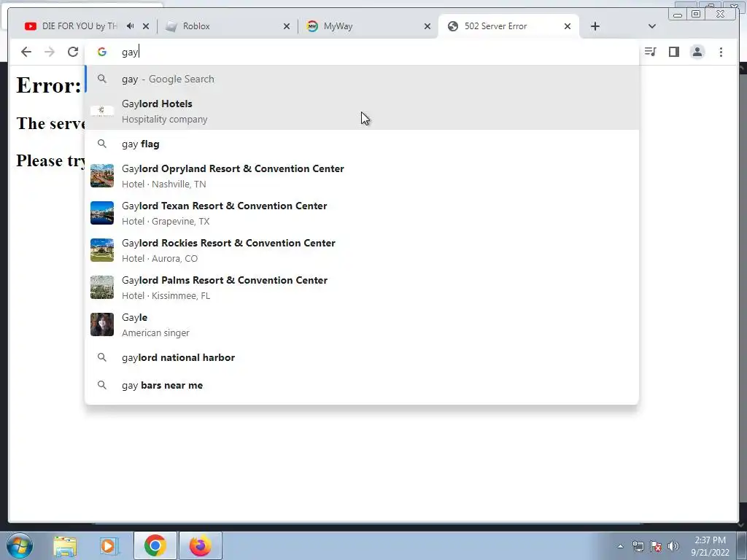Click the Google G icon in address bar
The height and width of the screenshot is (560, 747).
pyautogui.click(x=102, y=52)
